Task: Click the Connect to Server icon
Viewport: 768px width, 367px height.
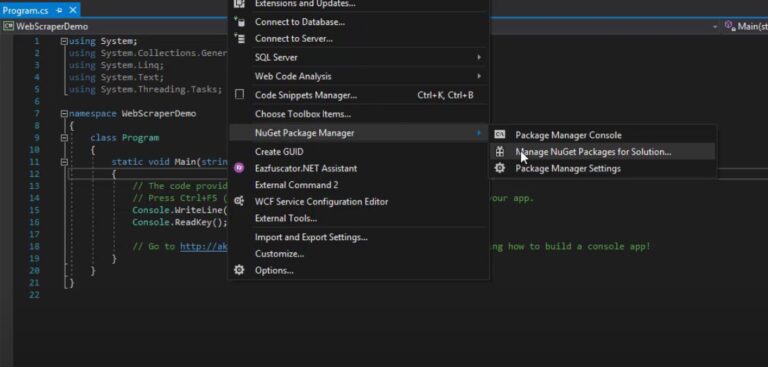Action: pos(239,38)
